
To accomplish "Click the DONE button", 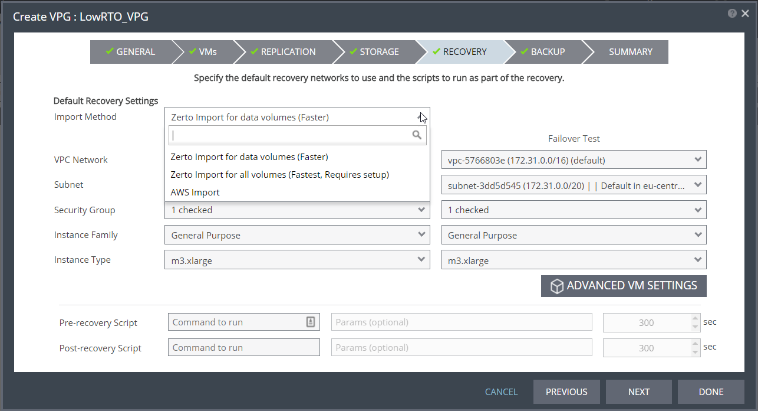I will pos(711,392).
